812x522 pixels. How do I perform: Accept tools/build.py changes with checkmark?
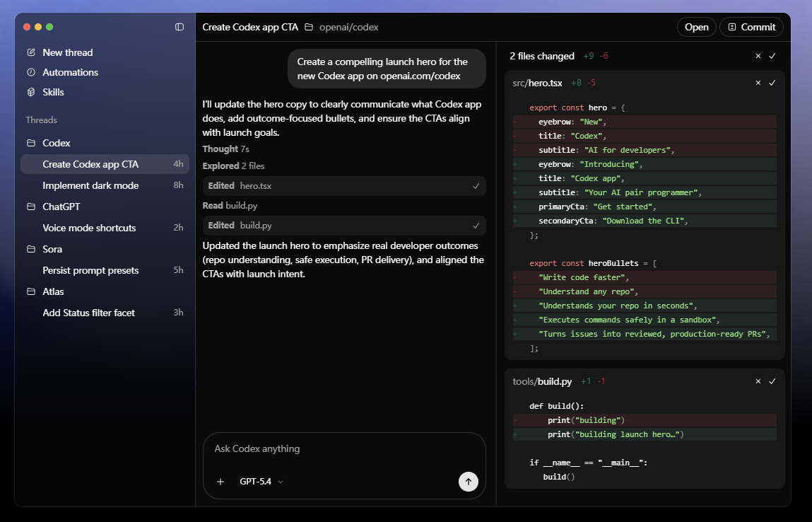[x=772, y=381]
